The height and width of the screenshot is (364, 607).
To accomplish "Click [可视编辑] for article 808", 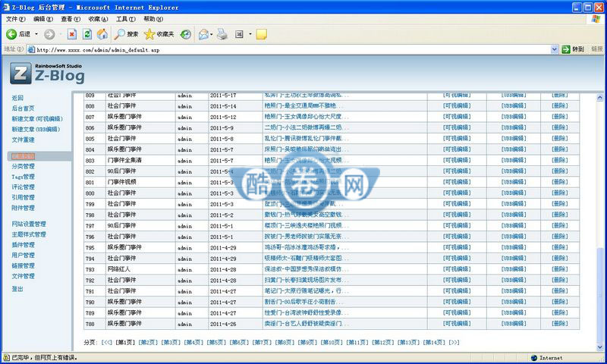I will (x=457, y=105).
